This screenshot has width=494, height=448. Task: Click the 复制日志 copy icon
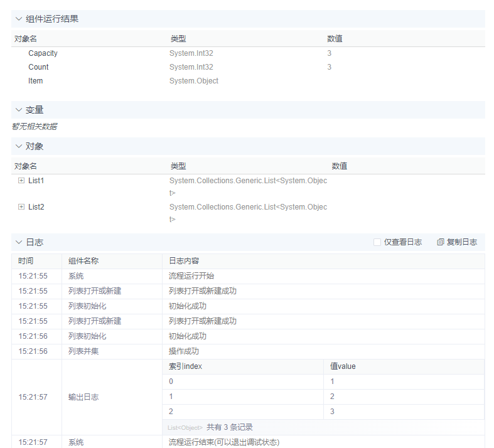[441, 242]
